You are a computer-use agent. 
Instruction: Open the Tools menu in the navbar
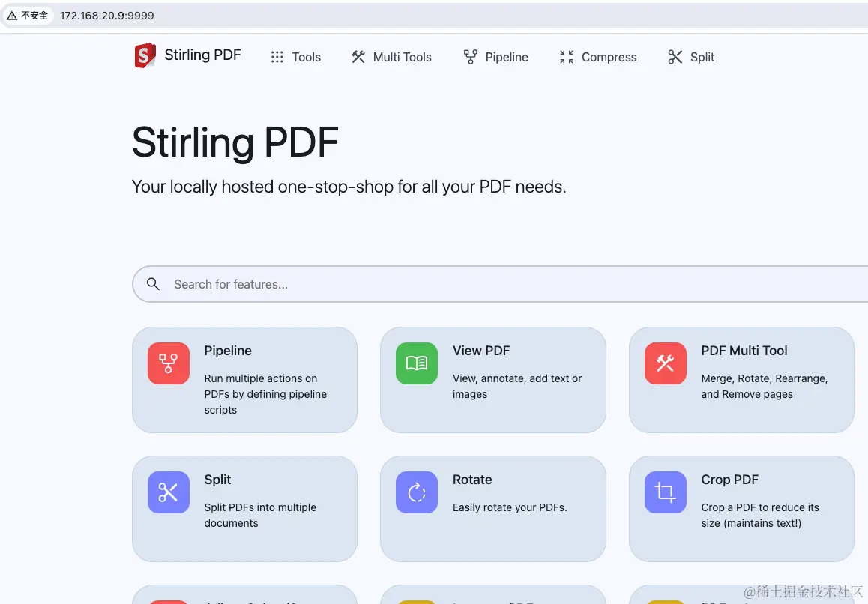click(x=295, y=57)
